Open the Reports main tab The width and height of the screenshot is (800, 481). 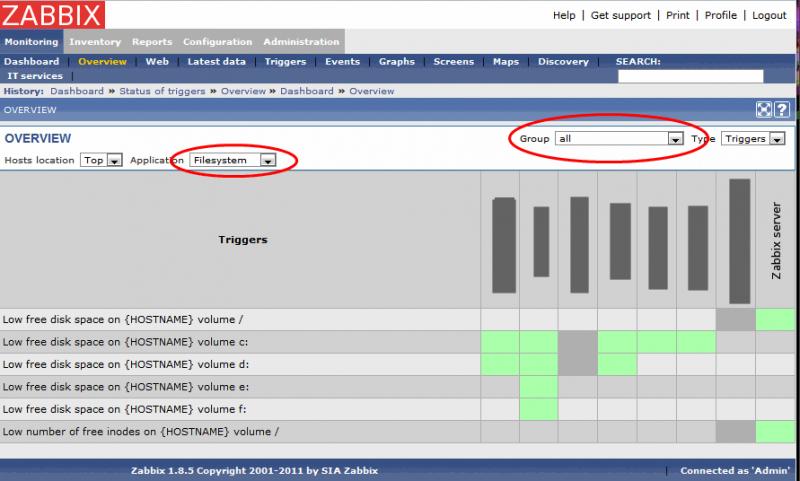[x=152, y=42]
